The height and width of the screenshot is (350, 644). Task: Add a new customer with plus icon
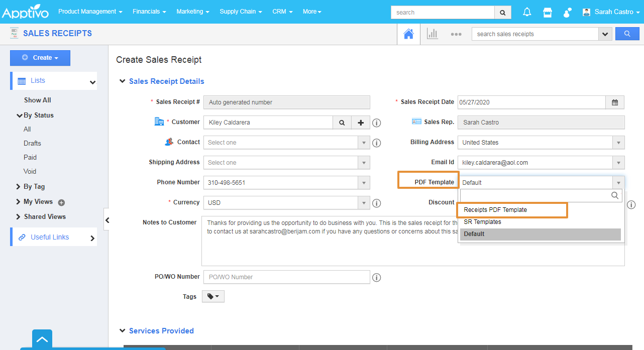(361, 122)
